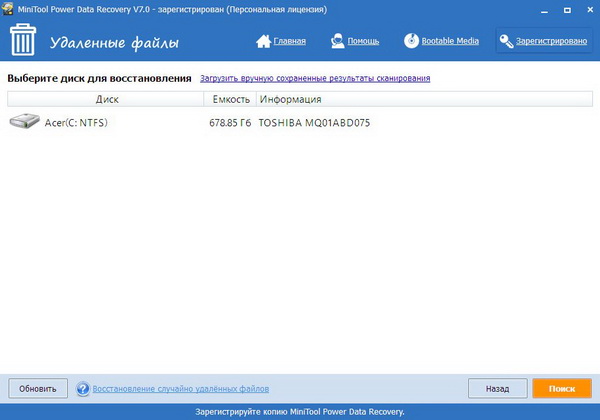Open Восстановление случайно удалённых файлов link
This screenshot has width=600, height=420.
coord(182,388)
